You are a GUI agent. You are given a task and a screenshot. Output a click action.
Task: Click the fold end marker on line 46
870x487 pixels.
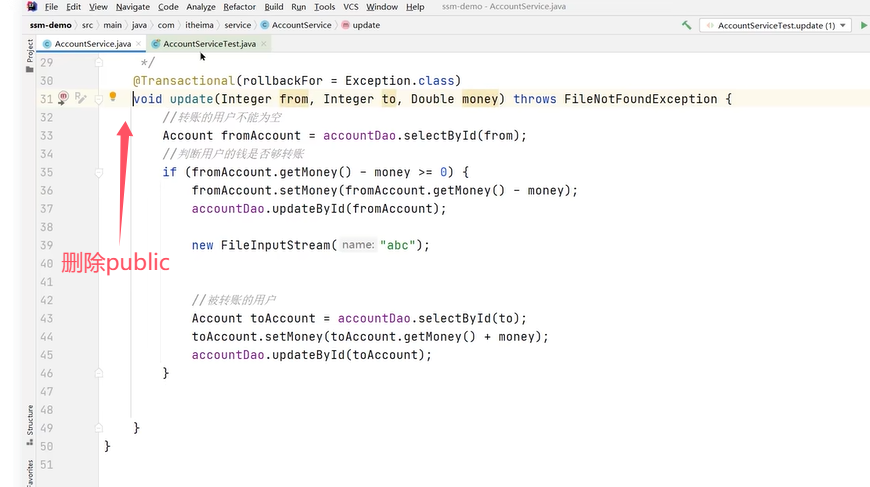(x=99, y=373)
